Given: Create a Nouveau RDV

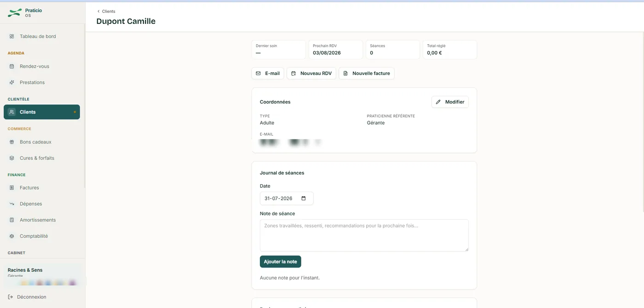Looking at the screenshot, I should pos(311,73).
